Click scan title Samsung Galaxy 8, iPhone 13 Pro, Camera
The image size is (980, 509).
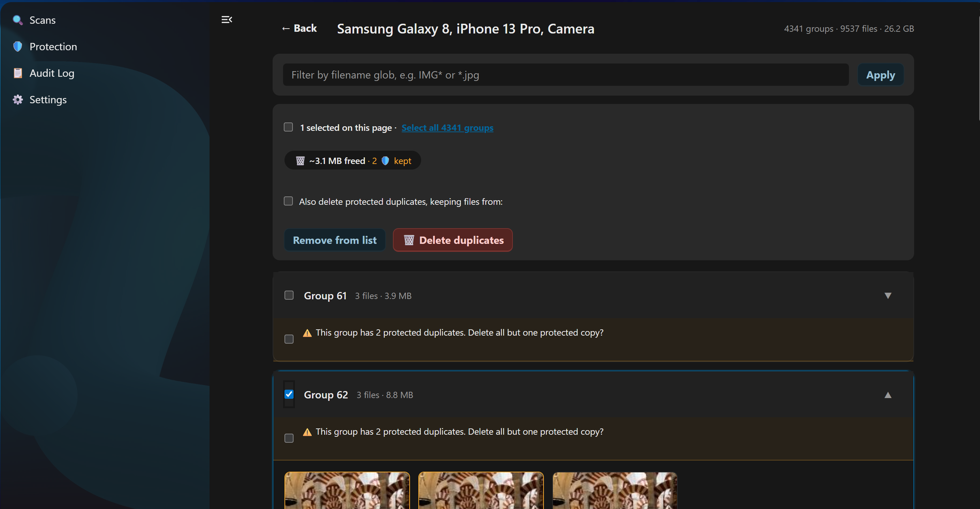coord(466,29)
